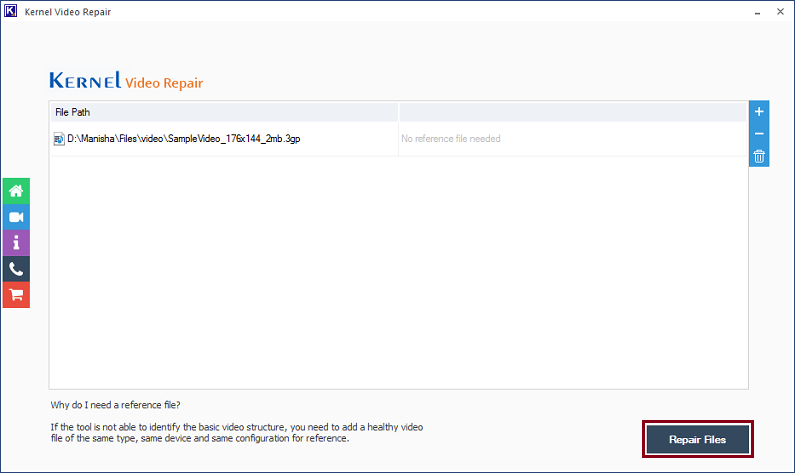Image resolution: width=795 pixels, height=473 pixels.
Task: Click 'Why do I need a reference file?' text
Action: click(115, 405)
